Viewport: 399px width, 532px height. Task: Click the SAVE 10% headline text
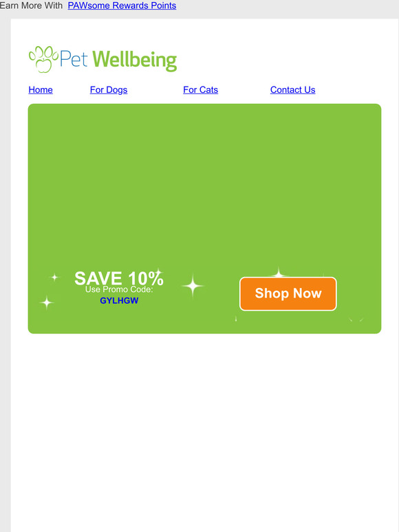[119, 278]
